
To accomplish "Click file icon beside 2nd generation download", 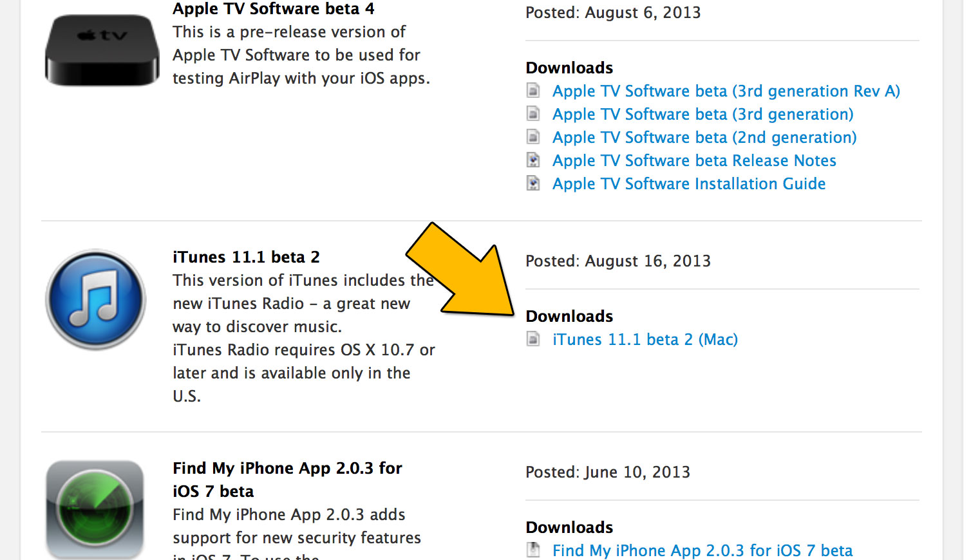I will (x=533, y=137).
